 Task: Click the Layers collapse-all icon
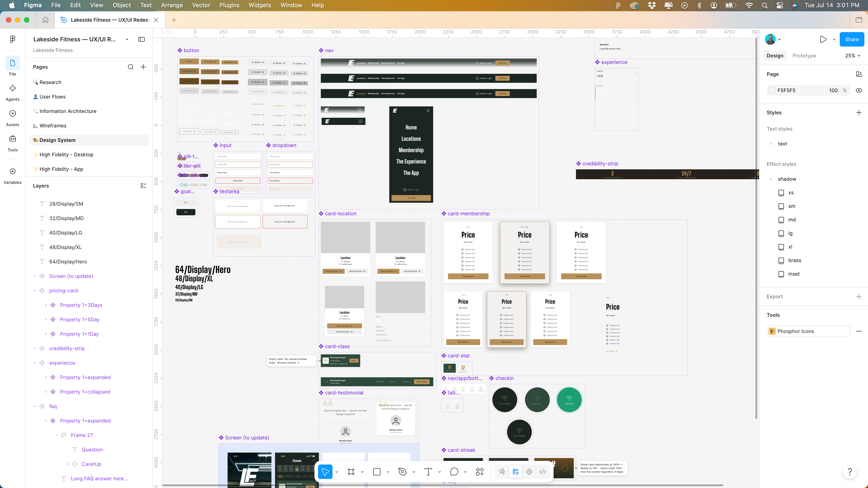pyautogui.click(x=143, y=186)
